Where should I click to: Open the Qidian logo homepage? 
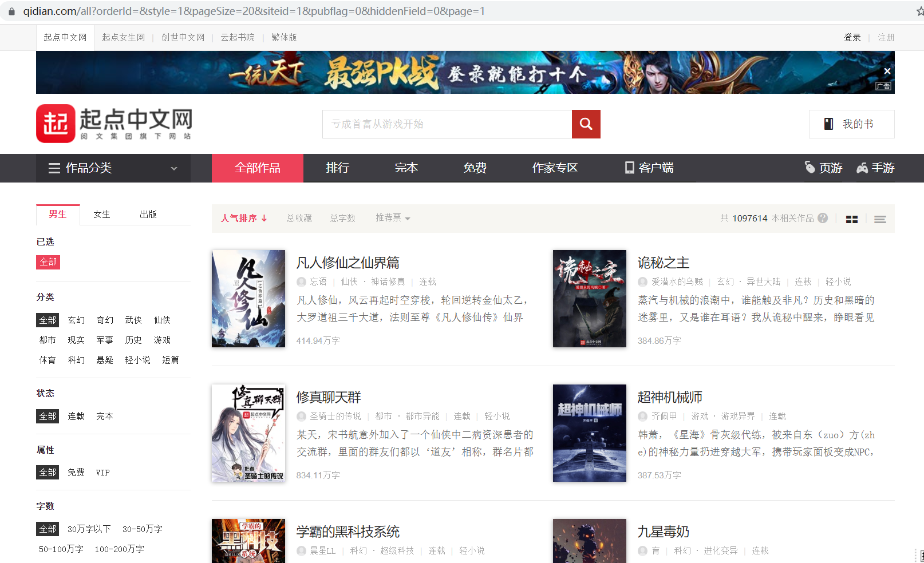[114, 124]
